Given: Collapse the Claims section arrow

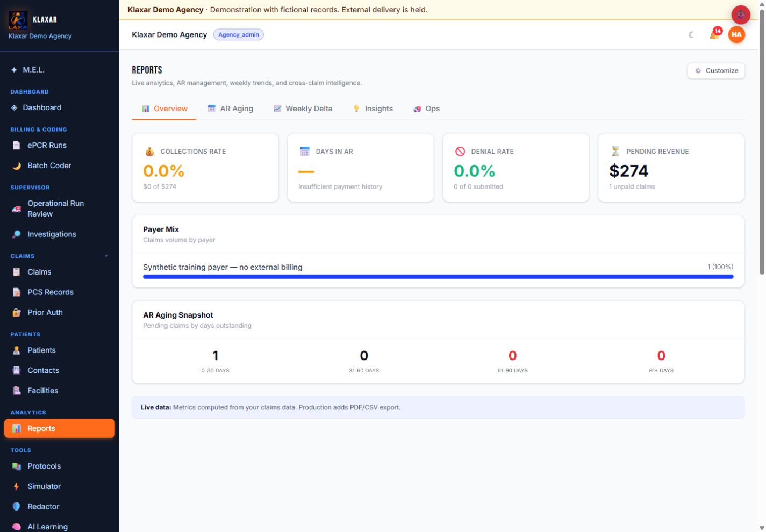Looking at the screenshot, I should tap(106, 256).
